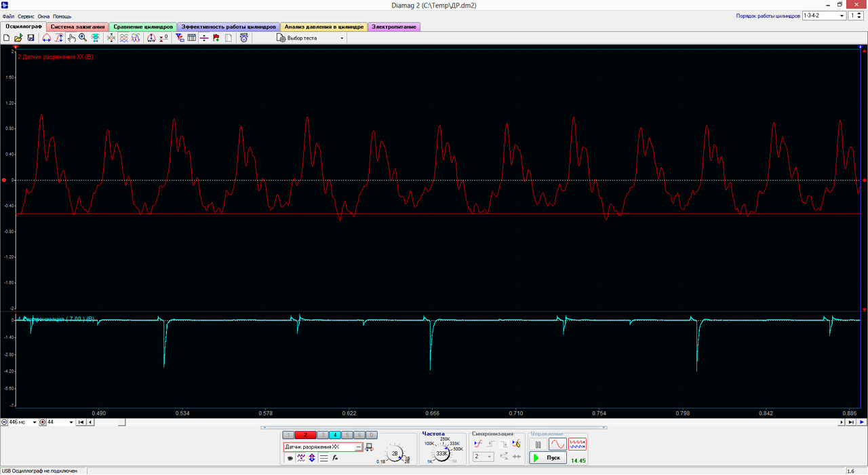The height and width of the screenshot is (475, 868).
Task: Select the falling-edge trigger icon
Action: (x=504, y=444)
